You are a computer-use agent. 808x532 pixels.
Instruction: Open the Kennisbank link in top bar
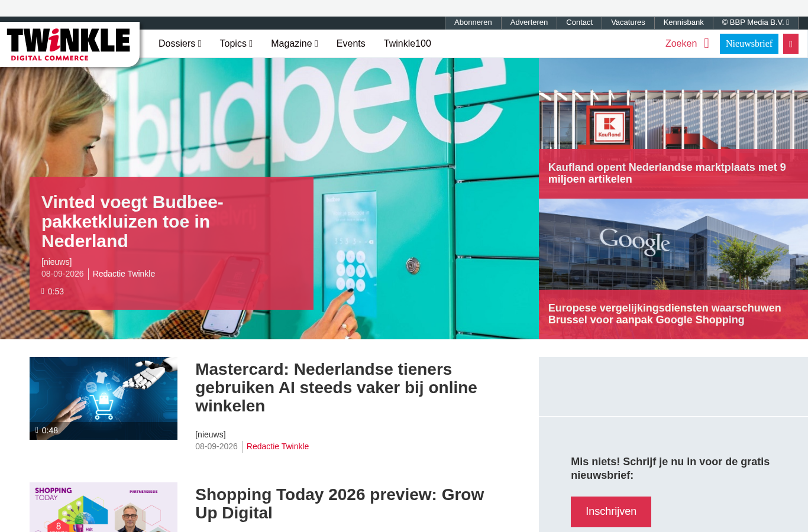click(x=684, y=22)
